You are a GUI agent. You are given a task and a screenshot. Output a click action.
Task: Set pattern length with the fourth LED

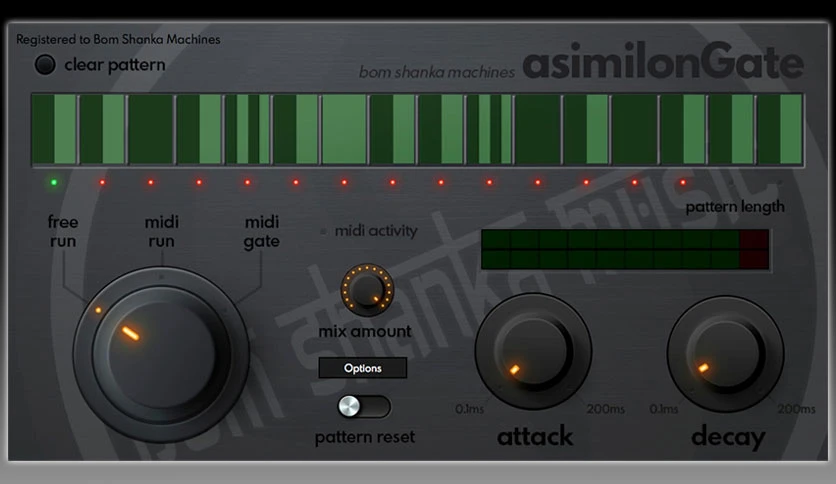coord(199,182)
